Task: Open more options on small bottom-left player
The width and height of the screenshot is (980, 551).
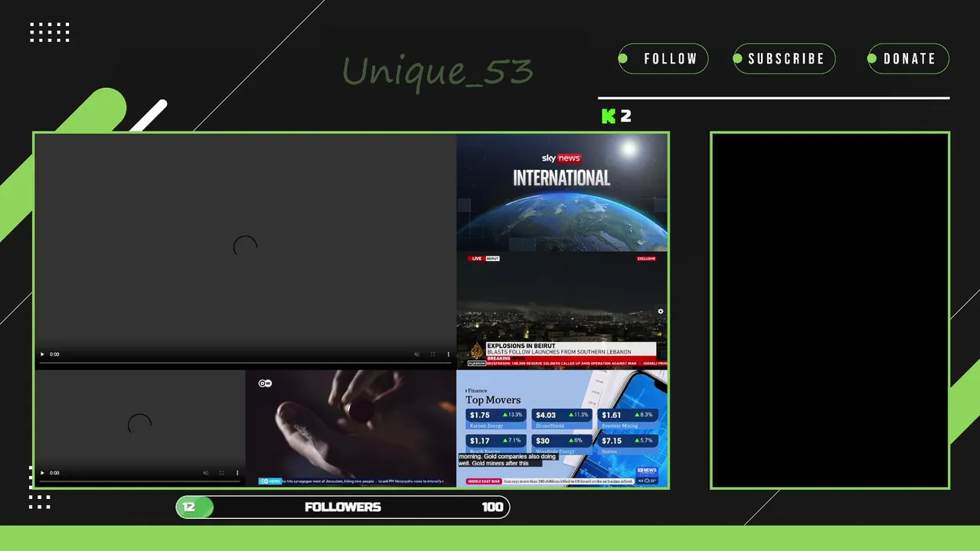Action: pyautogui.click(x=237, y=473)
